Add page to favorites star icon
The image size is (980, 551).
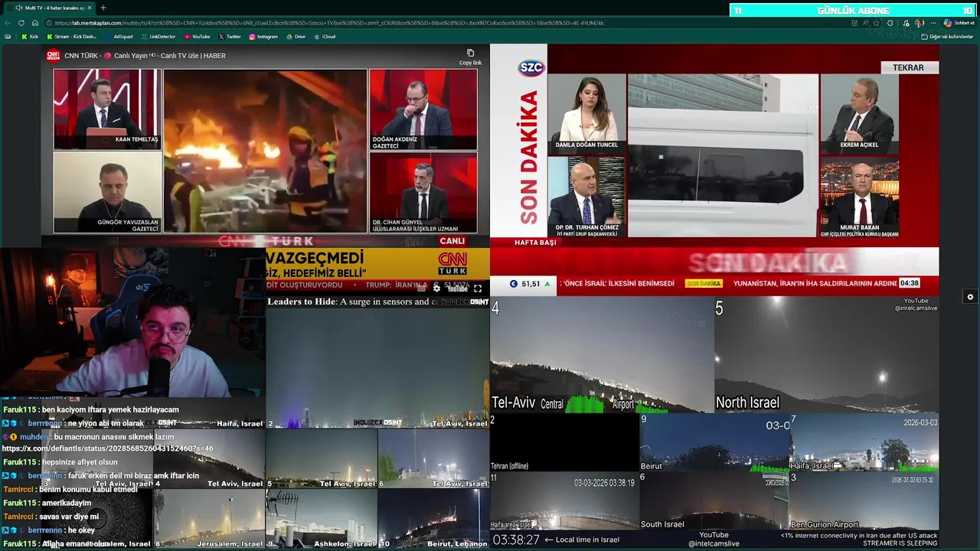pos(876,23)
